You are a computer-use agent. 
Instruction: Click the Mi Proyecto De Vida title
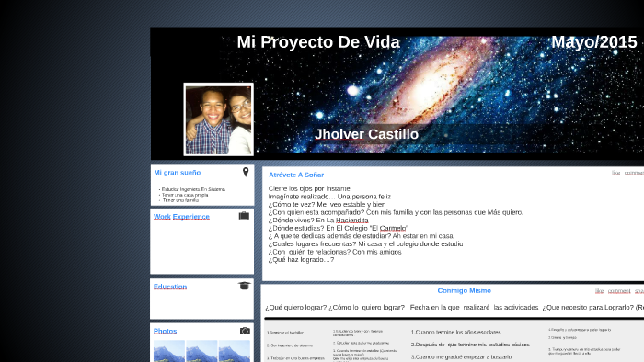tap(318, 42)
